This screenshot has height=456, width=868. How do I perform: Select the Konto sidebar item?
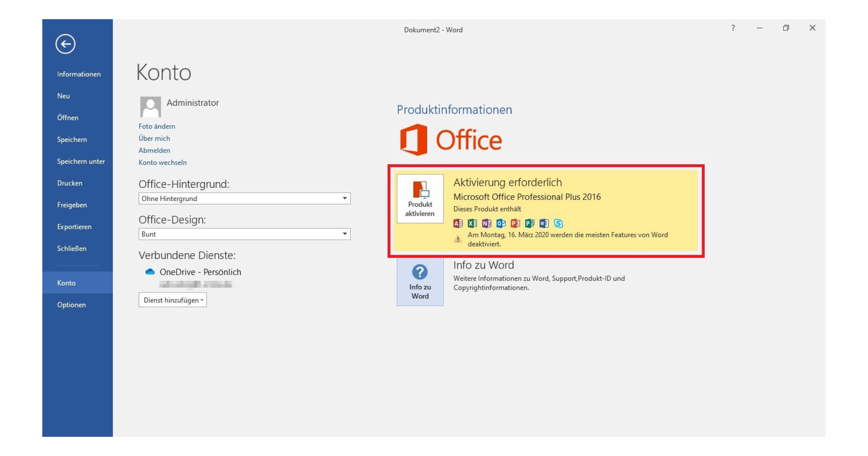coord(77,283)
